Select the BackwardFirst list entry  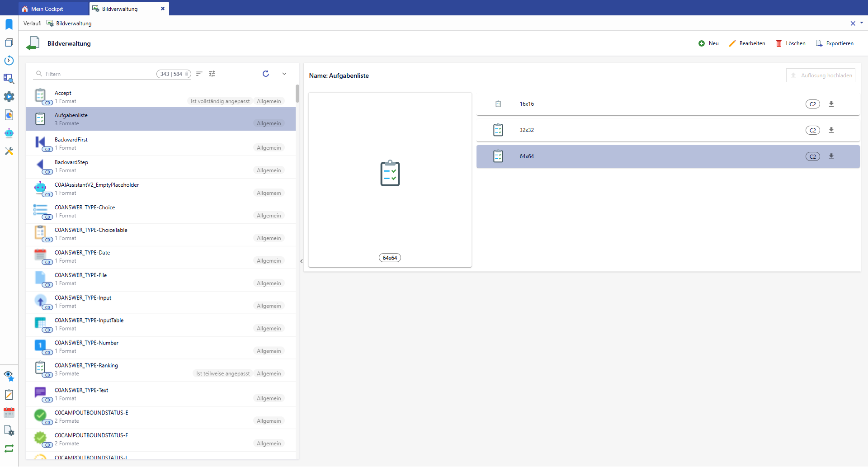point(160,144)
